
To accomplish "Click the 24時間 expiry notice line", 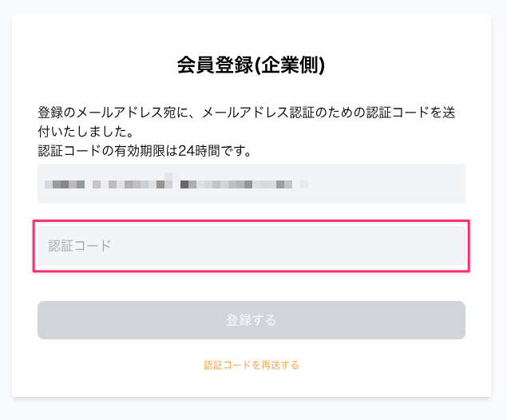I will [145, 150].
